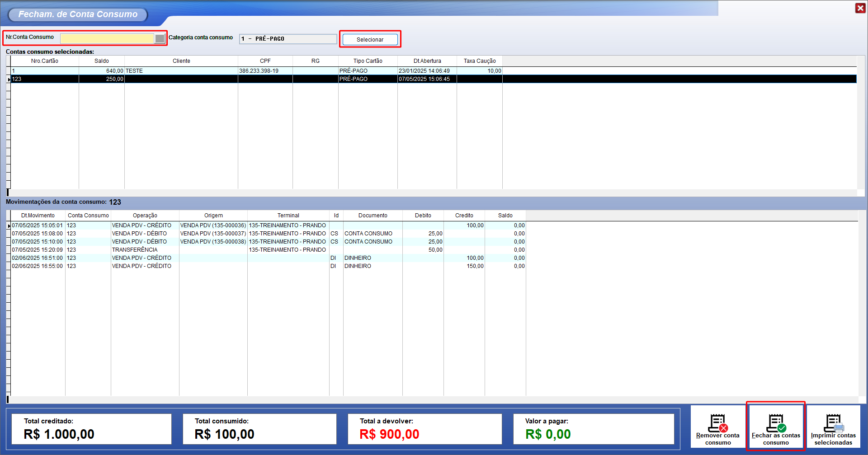Click the Cliente column header
Image resolution: width=868 pixels, height=455 pixels.
(x=181, y=61)
